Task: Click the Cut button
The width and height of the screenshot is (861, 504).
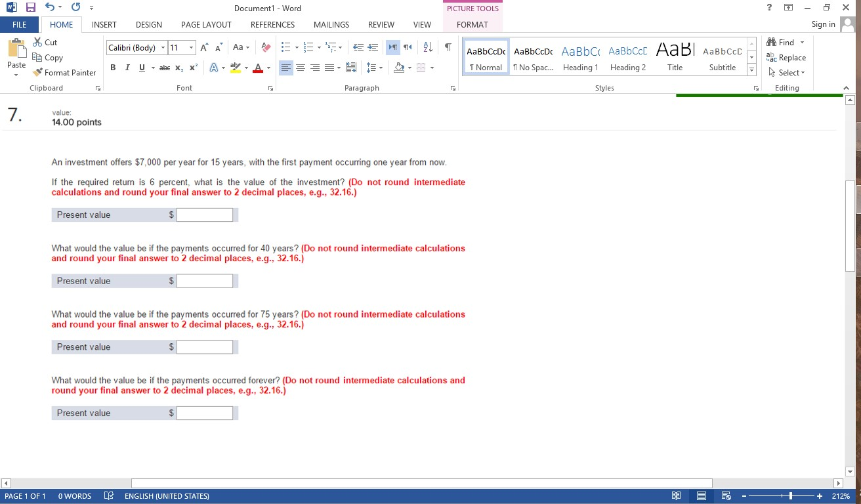Action: [x=45, y=42]
